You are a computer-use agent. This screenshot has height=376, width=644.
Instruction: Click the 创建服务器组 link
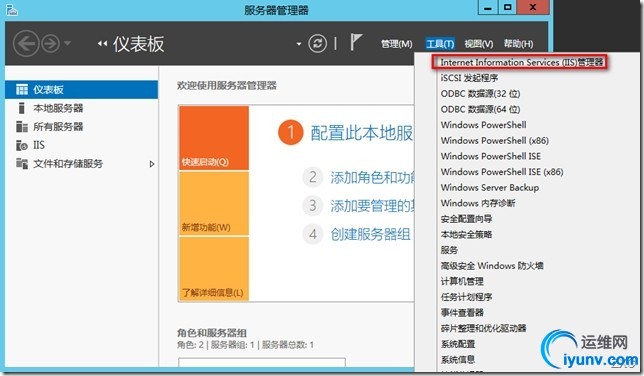(x=370, y=234)
